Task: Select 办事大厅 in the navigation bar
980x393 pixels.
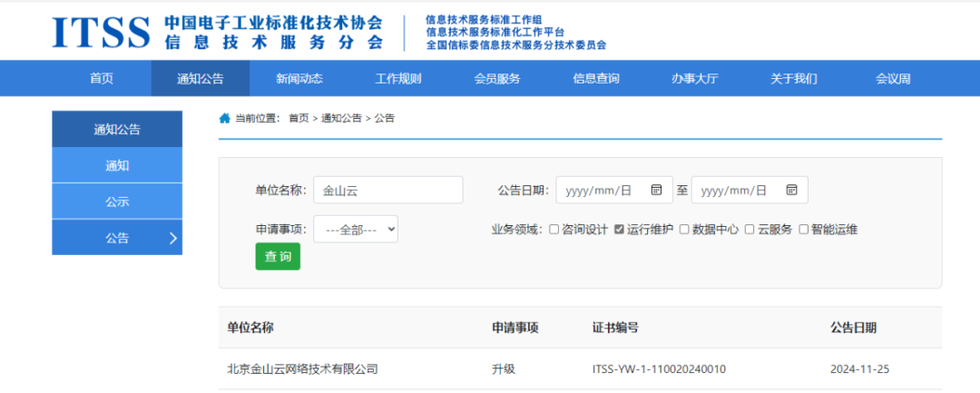Action: [695, 79]
